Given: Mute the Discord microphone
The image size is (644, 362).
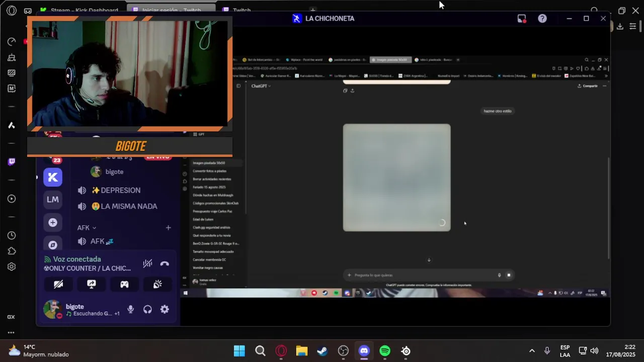Looking at the screenshot, I should [x=130, y=310].
